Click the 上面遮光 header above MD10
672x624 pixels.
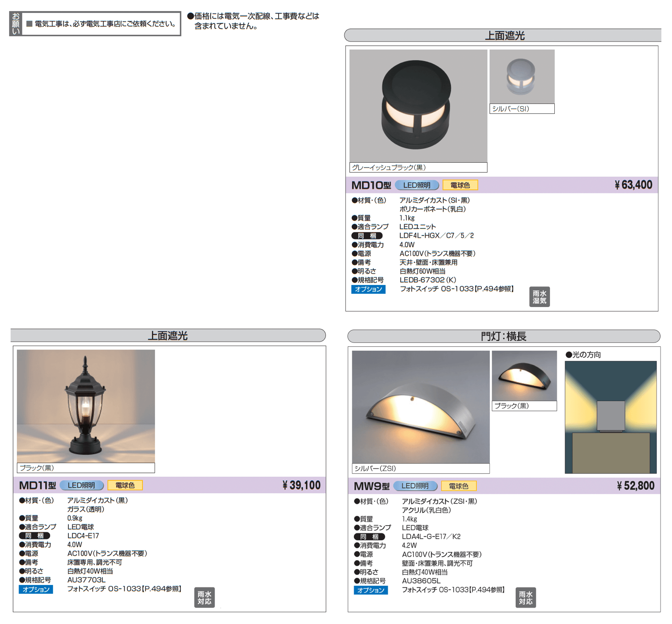tap(504, 35)
